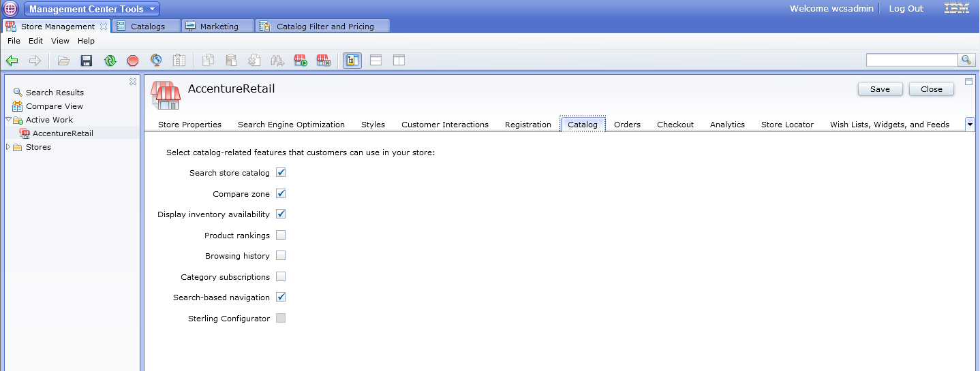The height and width of the screenshot is (371, 980).
Task: Open the Orders tab
Action: (627, 125)
